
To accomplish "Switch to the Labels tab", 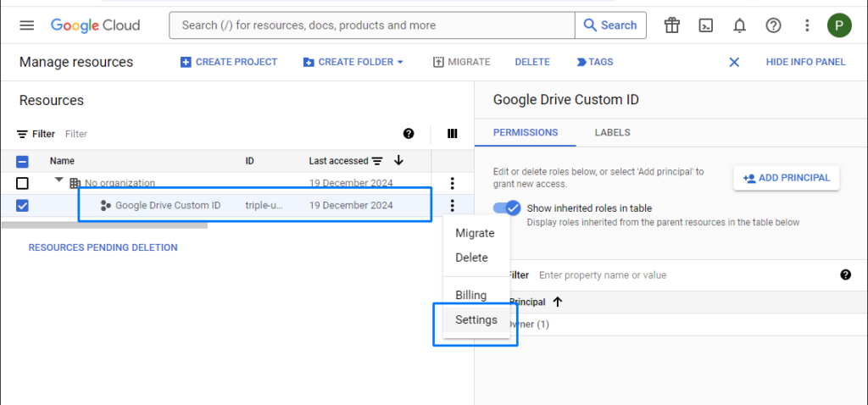I will coord(612,132).
